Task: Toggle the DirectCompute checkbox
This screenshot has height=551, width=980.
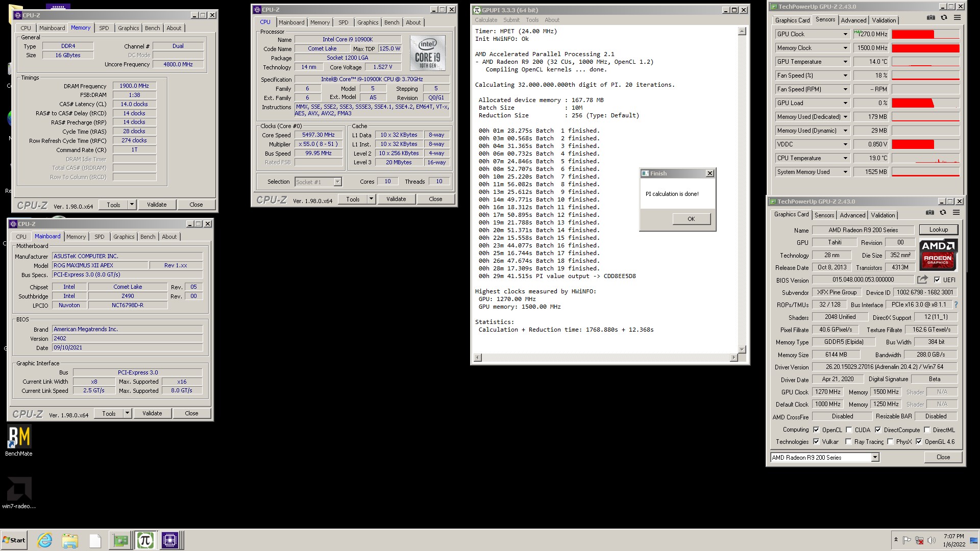Action: [x=878, y=430]
